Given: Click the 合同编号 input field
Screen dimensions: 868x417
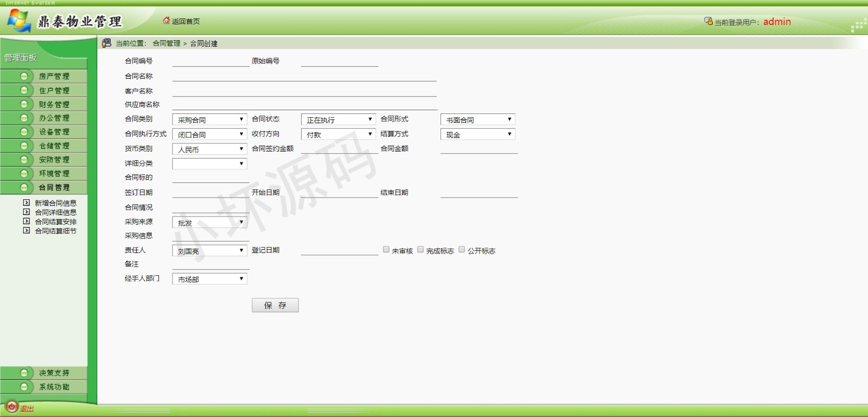Looking at the screenshot, I should (x=210, y=61).
